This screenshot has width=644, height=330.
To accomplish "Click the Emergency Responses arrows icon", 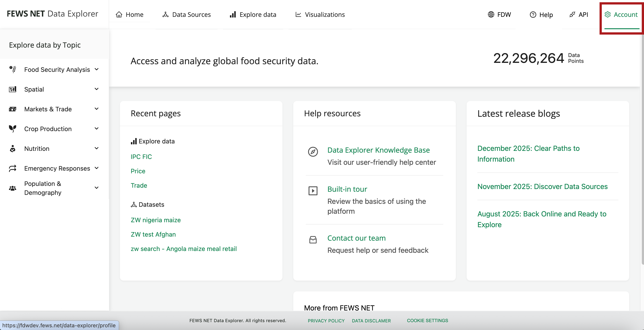I will click(13, 168).
